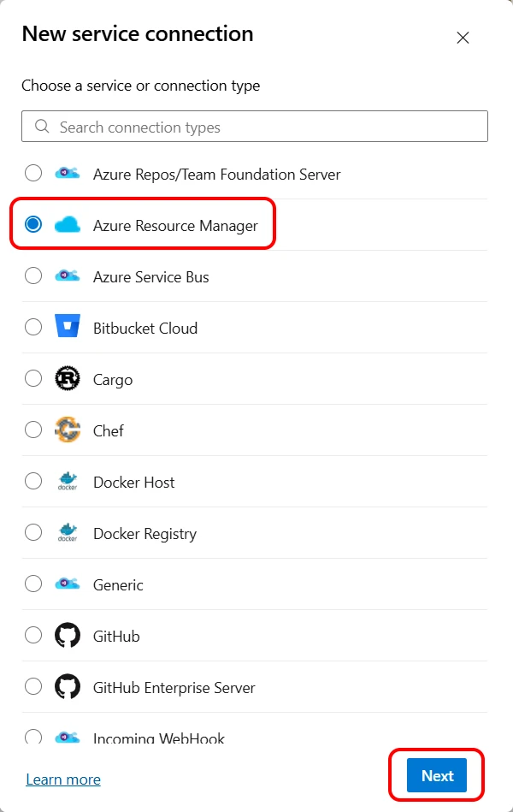Pick the Cargo connection type label

[x=113, y=379]
